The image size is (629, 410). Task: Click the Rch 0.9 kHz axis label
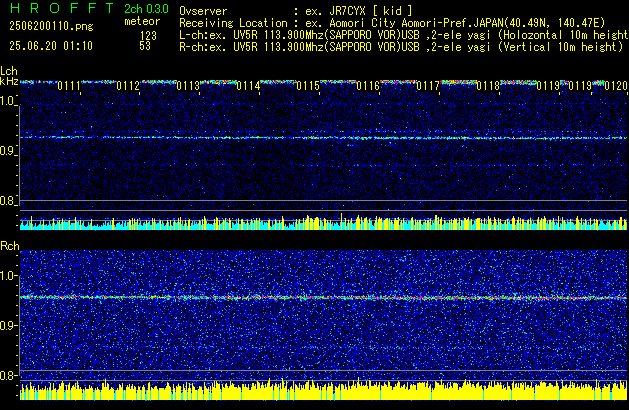coord(8,325)
